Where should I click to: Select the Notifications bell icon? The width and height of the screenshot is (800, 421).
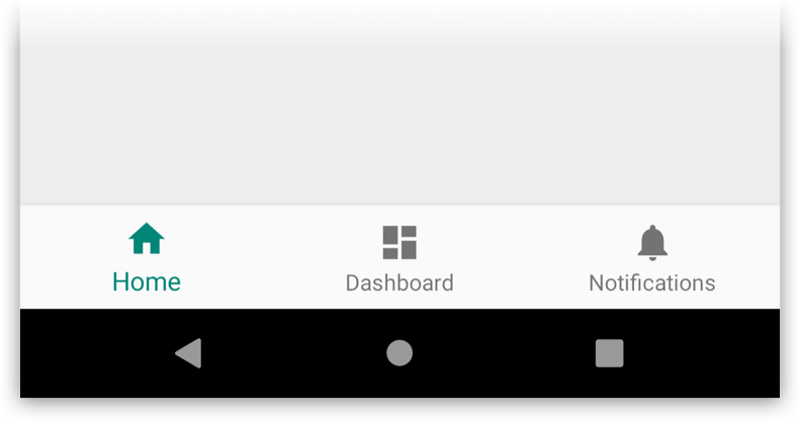653,243
